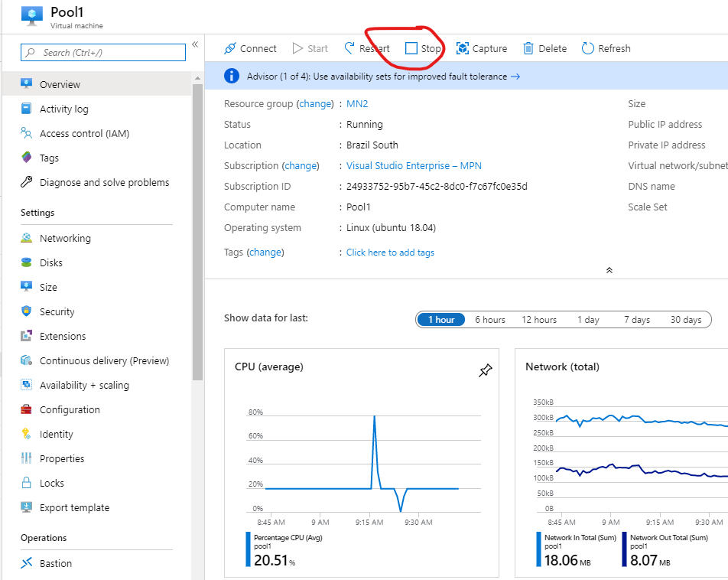The width and height of the screenshot is (728, 580).
Task: Open the Disks settings page
Action: 51,263
